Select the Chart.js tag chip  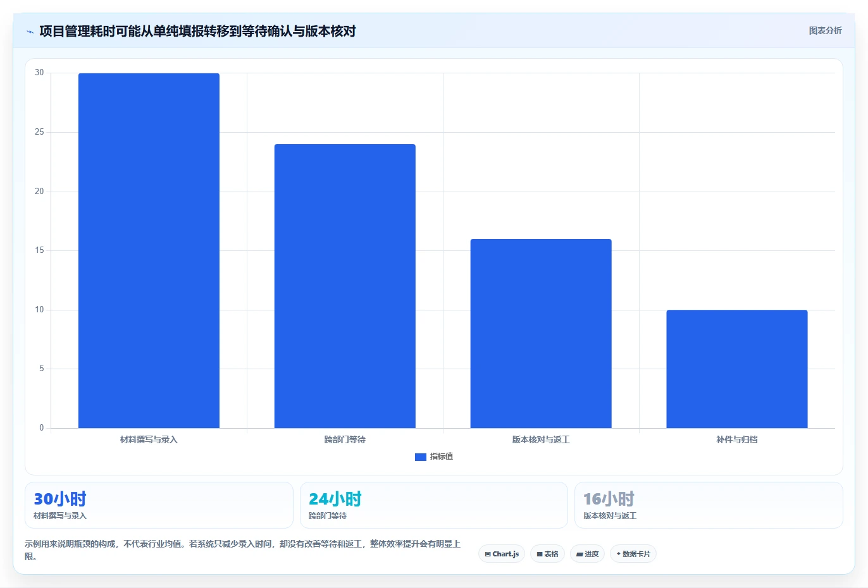click(502, 554)
